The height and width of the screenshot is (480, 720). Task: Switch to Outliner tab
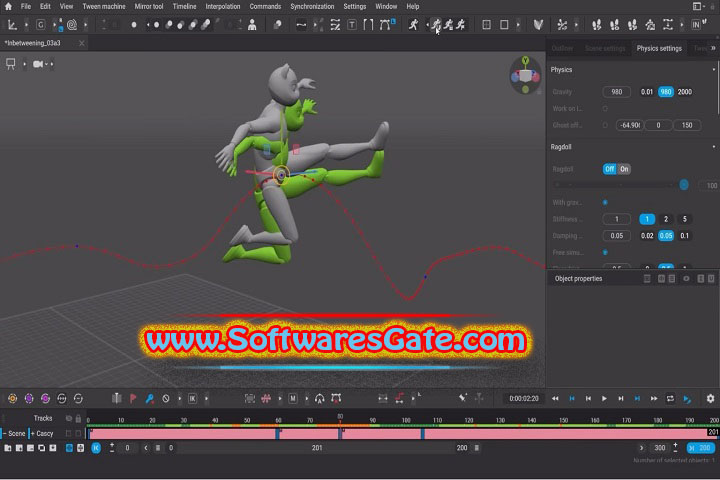[562, 48]
